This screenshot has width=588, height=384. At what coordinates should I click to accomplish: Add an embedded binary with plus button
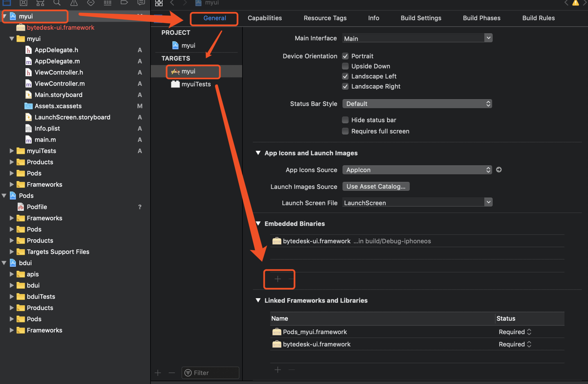278,279
